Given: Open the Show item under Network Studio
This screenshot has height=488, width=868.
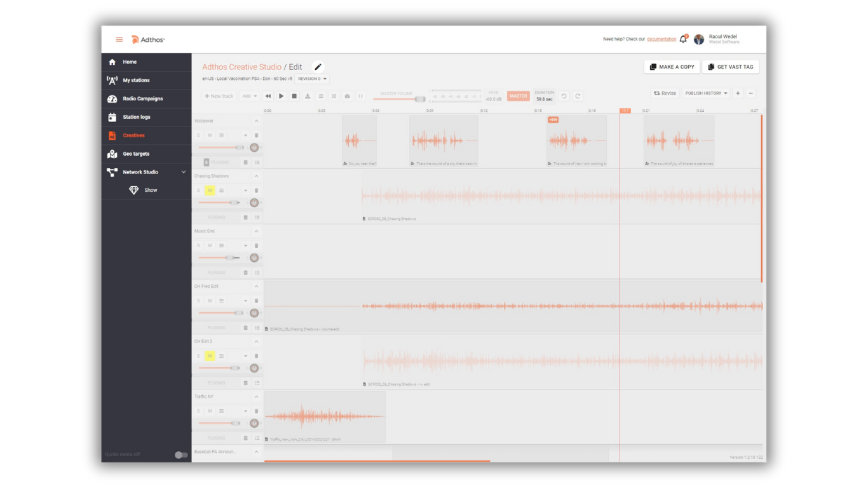Looking at the screenshot, I should [x=146, y=191].
